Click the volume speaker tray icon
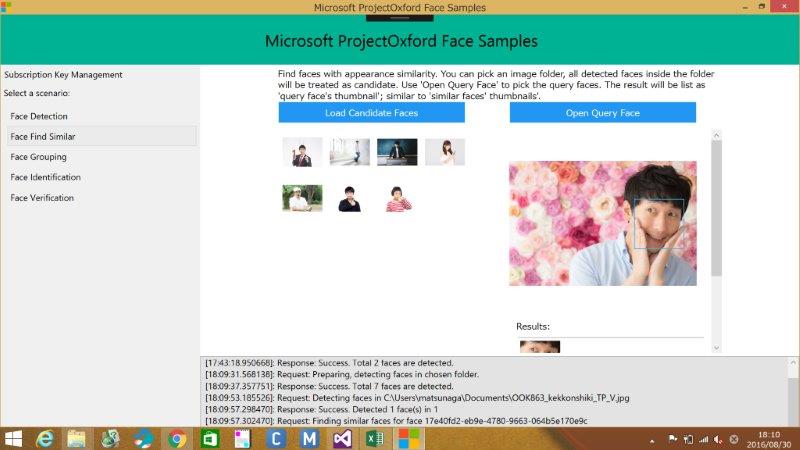Image resolution: width=800 pixels, height=450 pixels. point(718,439)
